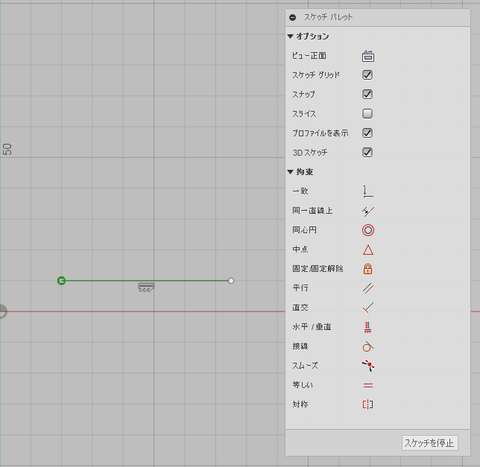
Task: Select the 一致 coincident constraint icon
Action: [x=368, y=191]
